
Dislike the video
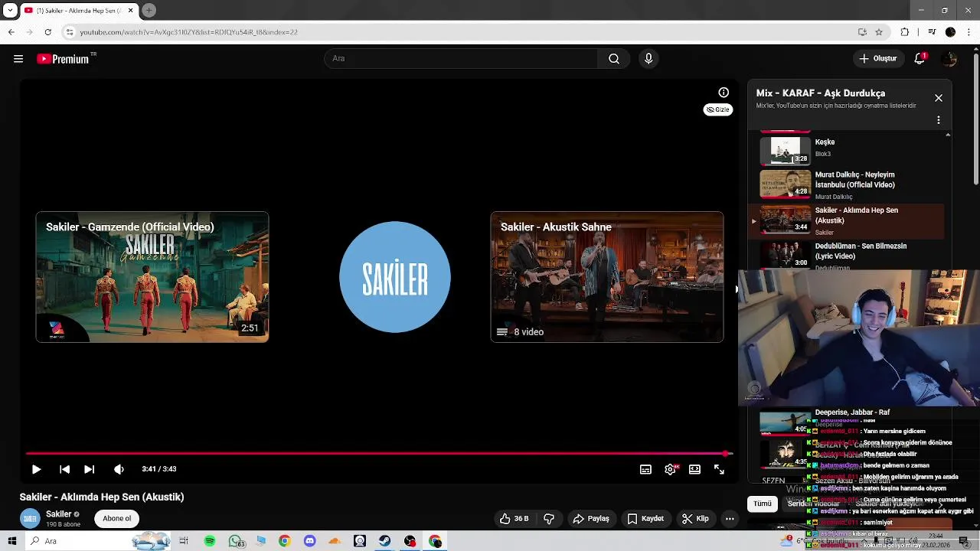pos(549,519)
